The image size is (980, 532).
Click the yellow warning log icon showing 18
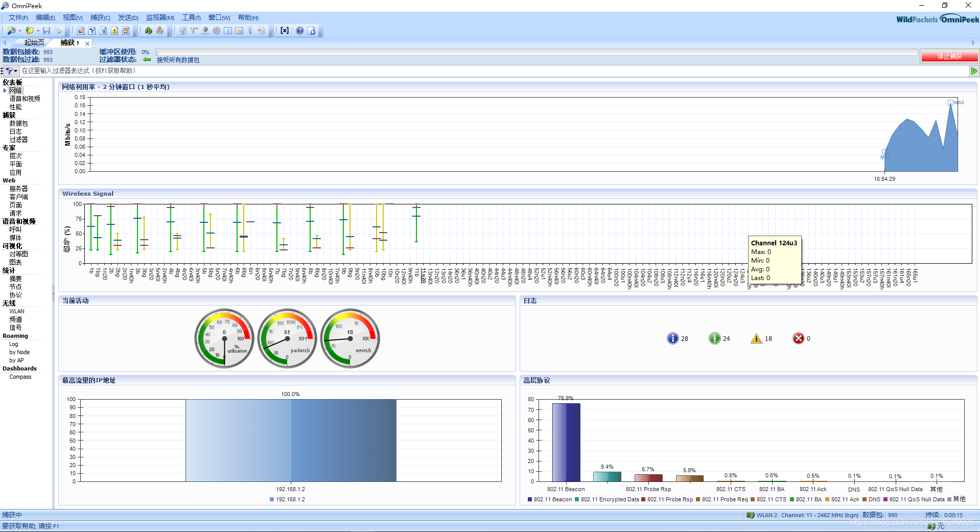pos(756,338)
